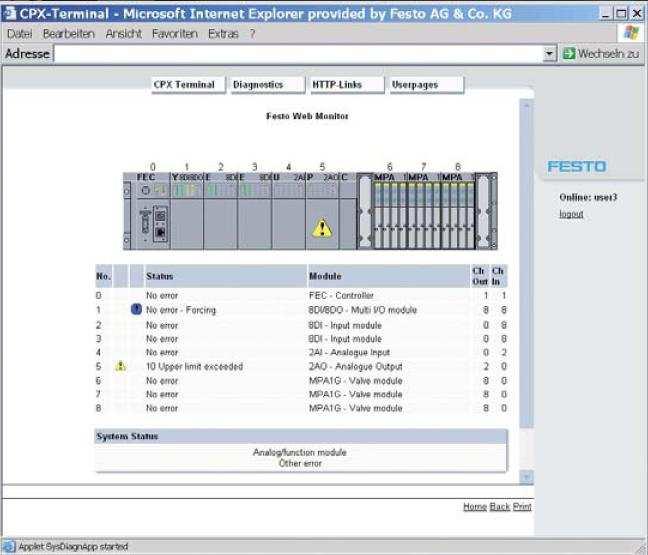The height and width of the screenshot is (555, 648).
Task: Open the ? help menu
Action: pos(252,33)
